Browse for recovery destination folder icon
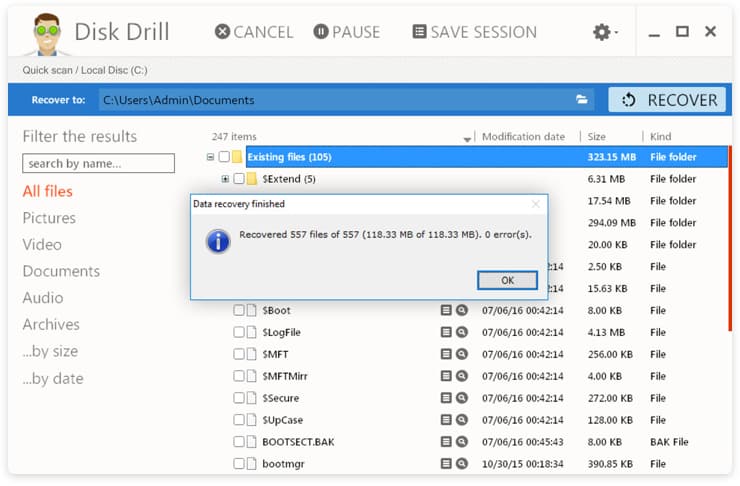Screen dimensions: 740x486 click(581, 100)
